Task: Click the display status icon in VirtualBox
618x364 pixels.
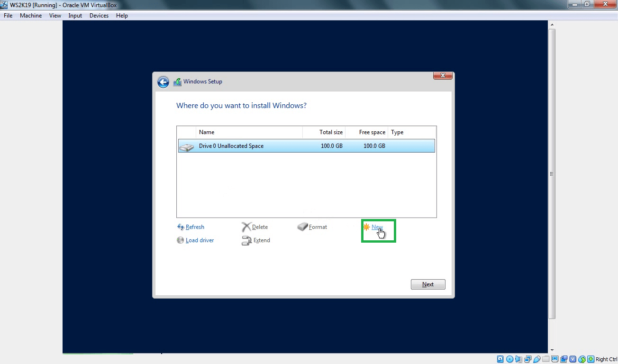Action: pyautogui.click(x=555, y=359)
